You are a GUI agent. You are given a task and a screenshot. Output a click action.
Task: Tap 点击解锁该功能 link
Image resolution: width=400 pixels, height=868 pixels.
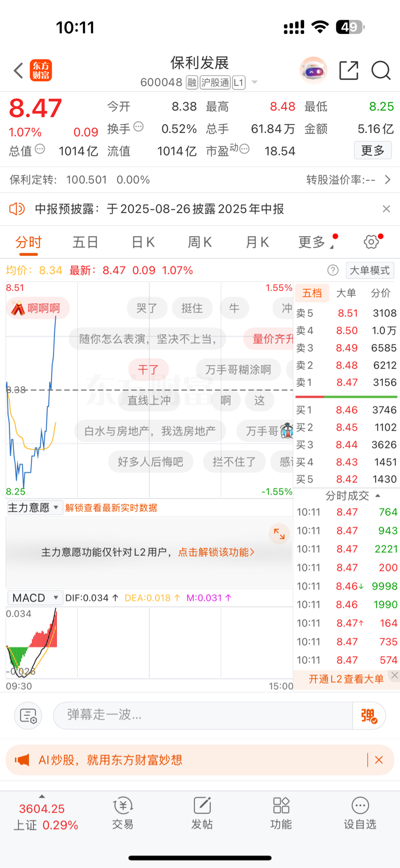(216, 552)
